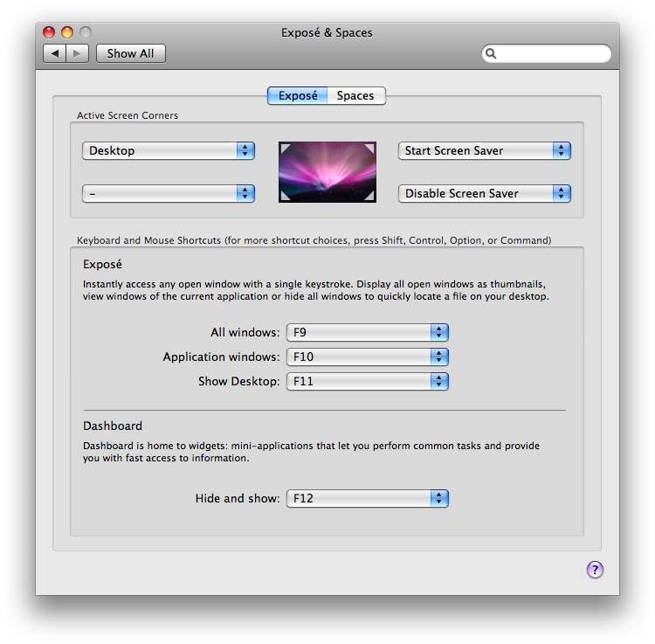Close the window with the red button

49,32
